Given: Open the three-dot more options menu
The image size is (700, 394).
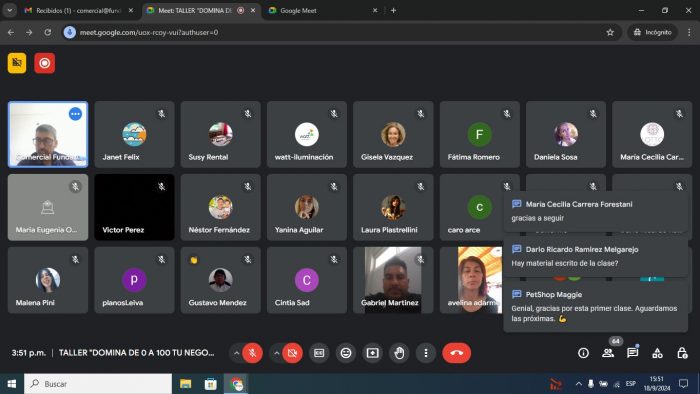Looking at the screenshot, I should [426, 353].
